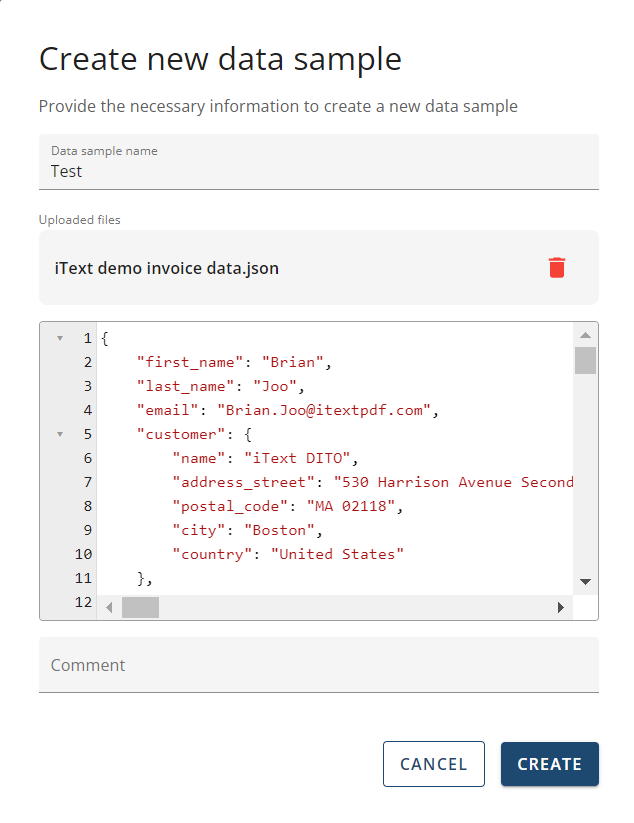This screenshot has width=634, height=823.
Task: Collapse the "customer" object fold arrow
Action: tap(60, 434)
